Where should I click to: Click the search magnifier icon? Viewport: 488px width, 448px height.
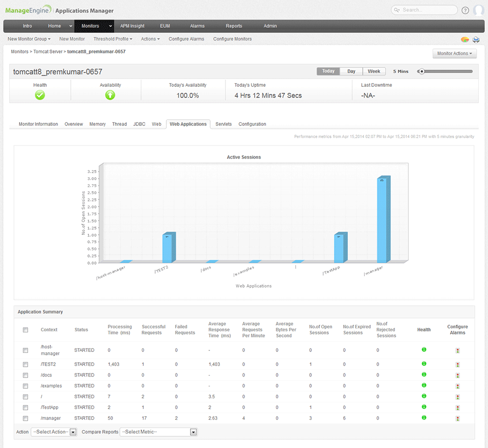click(x=397, y=10)
